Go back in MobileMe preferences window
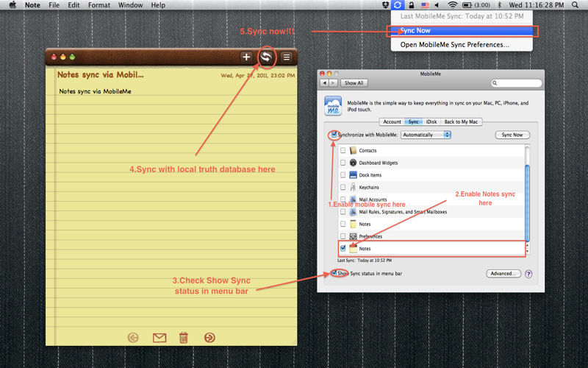 click(324, 83)
